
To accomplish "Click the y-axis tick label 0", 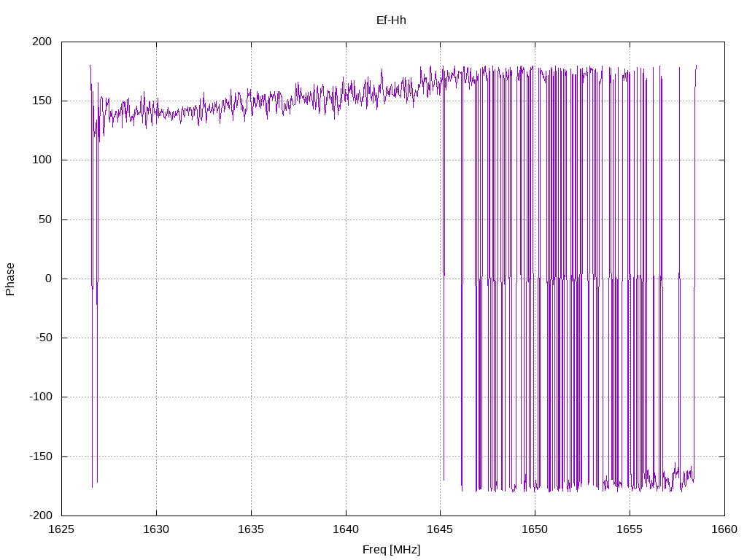I will coord(49,279).
